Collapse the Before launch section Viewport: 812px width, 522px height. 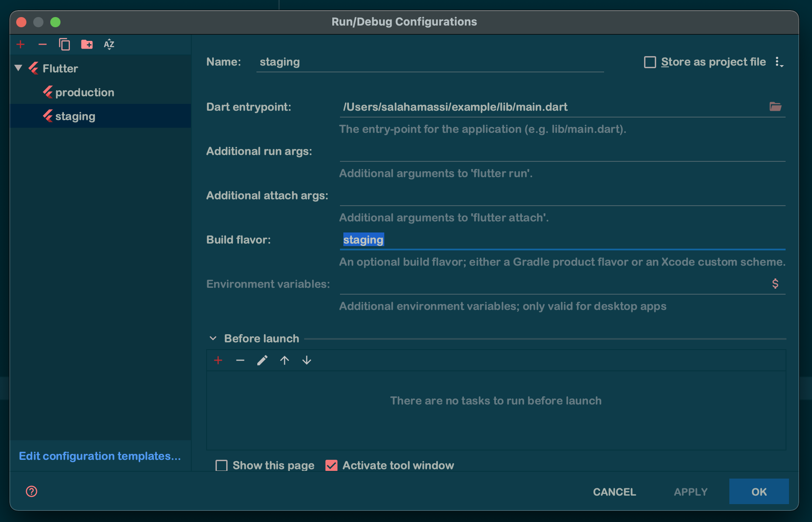tap(213, 338)
